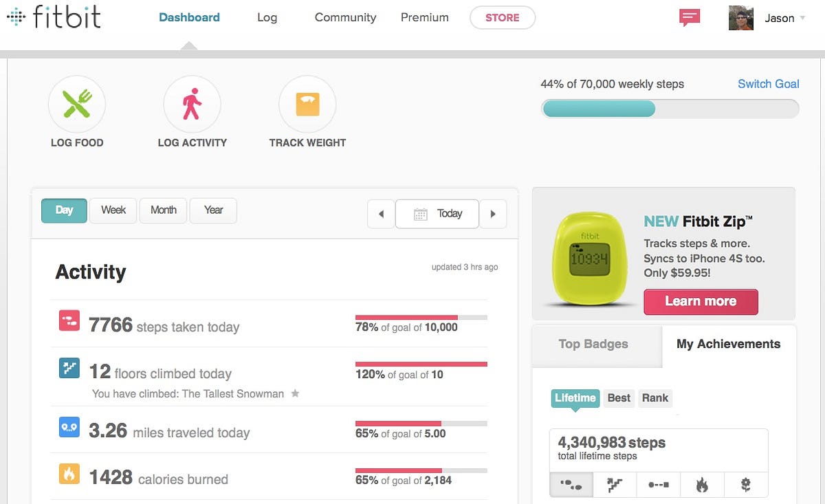This screenshot has height=504, width=825.
Task: Switch to Day view
Action: coord(64,210)
